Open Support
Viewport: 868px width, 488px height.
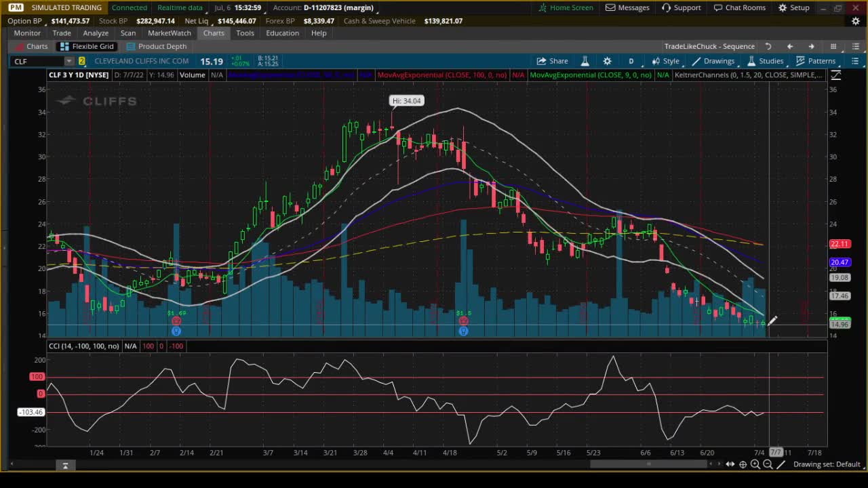tap(681, 7)
